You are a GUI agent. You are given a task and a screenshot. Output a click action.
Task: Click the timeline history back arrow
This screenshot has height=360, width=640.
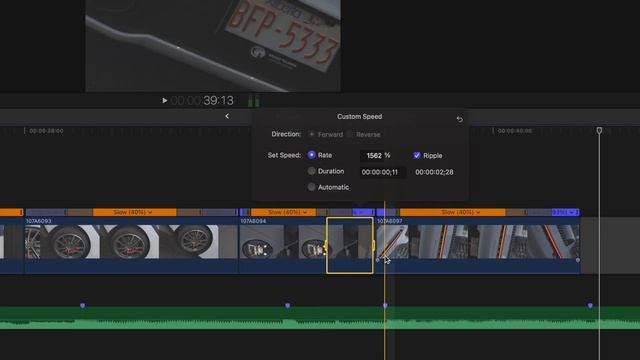point(227,116)
